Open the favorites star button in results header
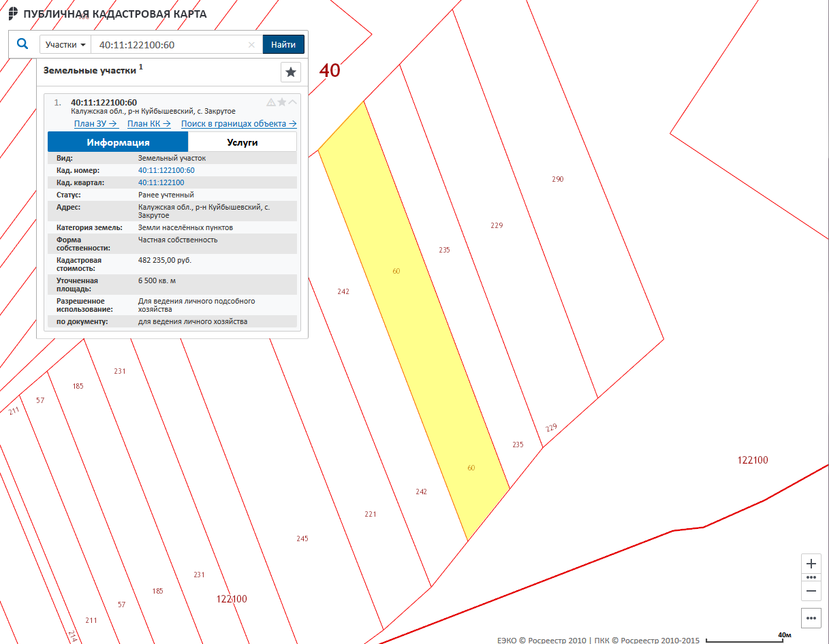The width and height of the screenshot is (829, 644). click(291, 72)
